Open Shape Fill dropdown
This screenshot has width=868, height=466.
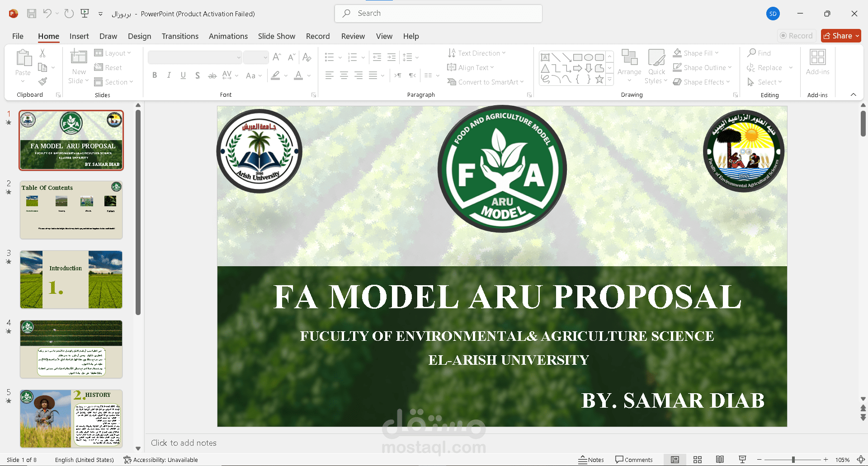696,53
